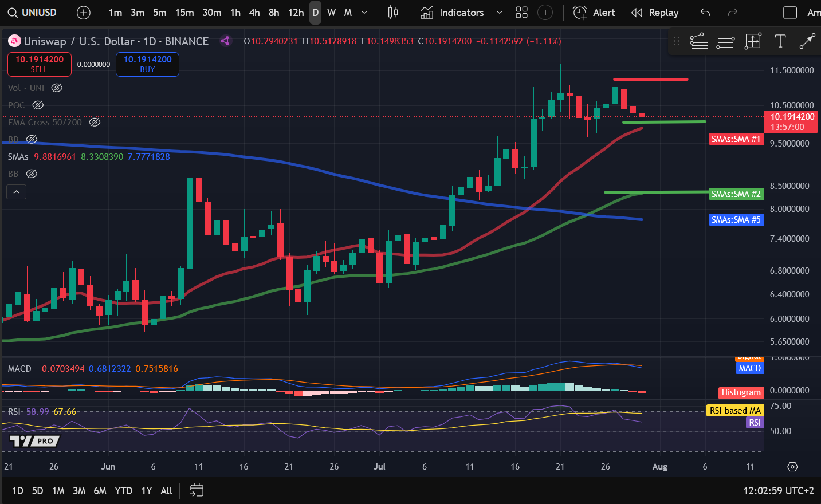The image size is (821, 504).
Task: Click the SMAs:SMA #5 price label
Action: [736, 220]
